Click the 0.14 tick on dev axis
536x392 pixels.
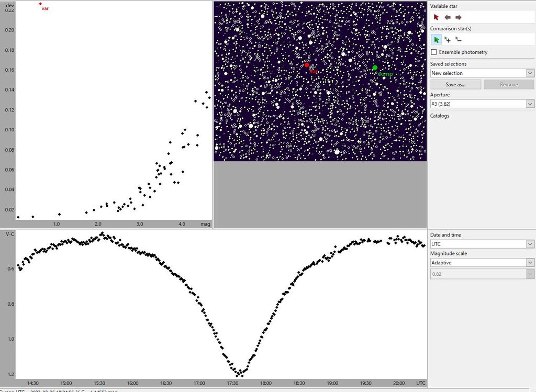click(9, 89)
